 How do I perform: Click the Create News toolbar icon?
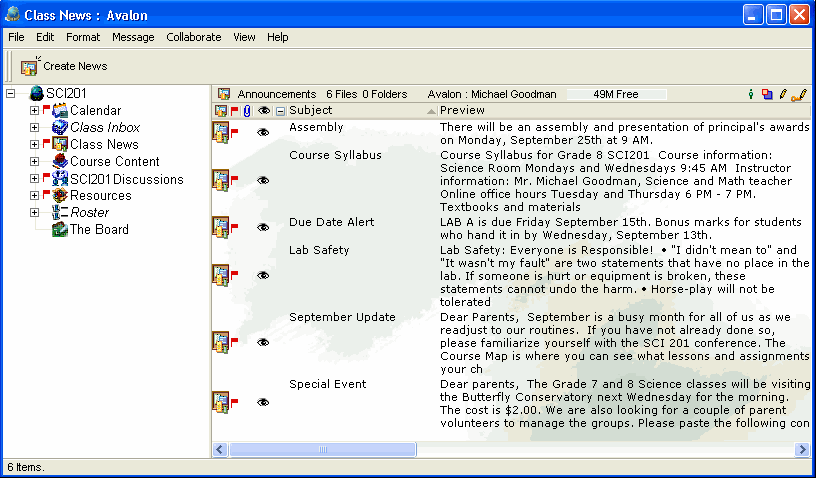tap(29, 66)
